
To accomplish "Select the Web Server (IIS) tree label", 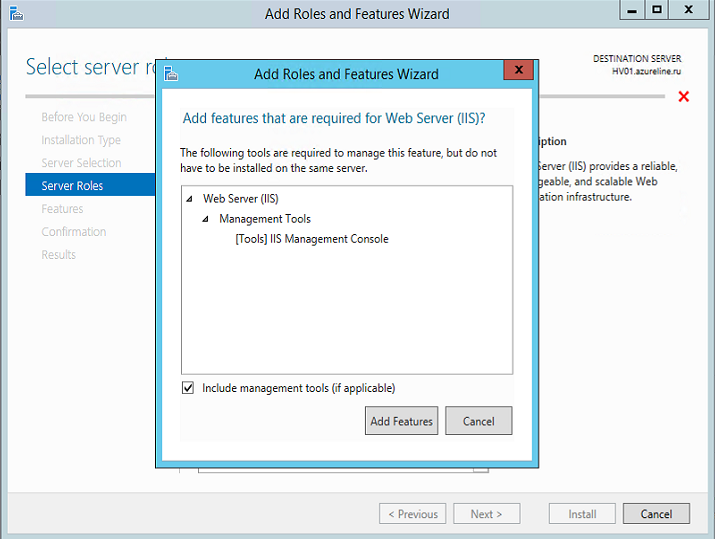I will (x=241, y=199).
